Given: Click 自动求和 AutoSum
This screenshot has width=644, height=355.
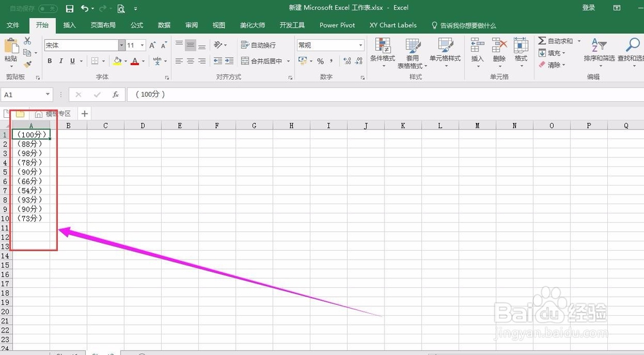Looking at the screenshot, I should [555, 41].
